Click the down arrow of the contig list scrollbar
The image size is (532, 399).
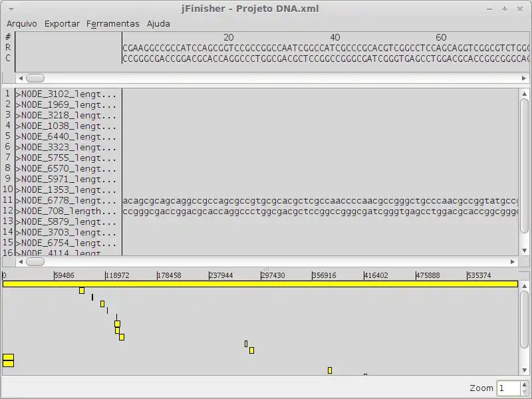(525, 251)
